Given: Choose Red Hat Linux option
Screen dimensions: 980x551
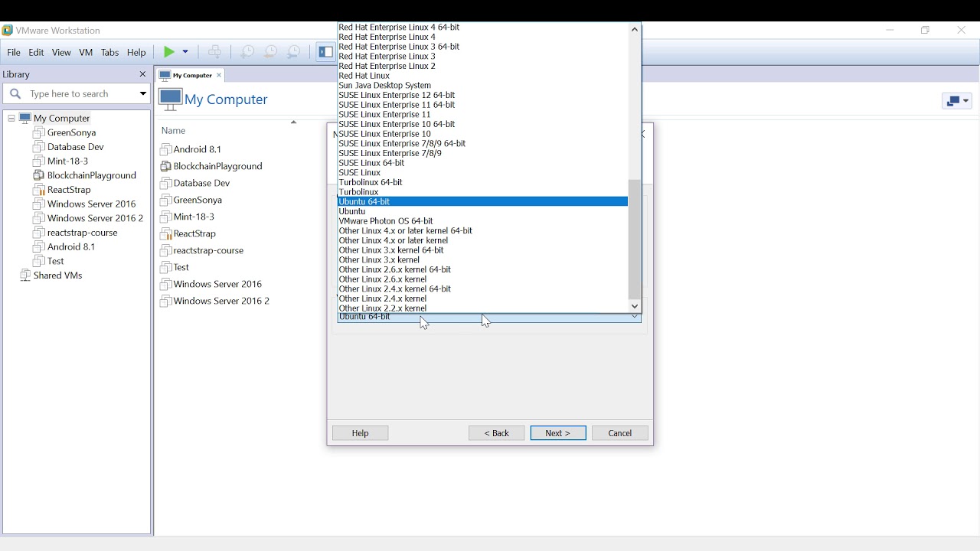Looking at the screenshot, I should pyautogui.click(x=482, y=77).
